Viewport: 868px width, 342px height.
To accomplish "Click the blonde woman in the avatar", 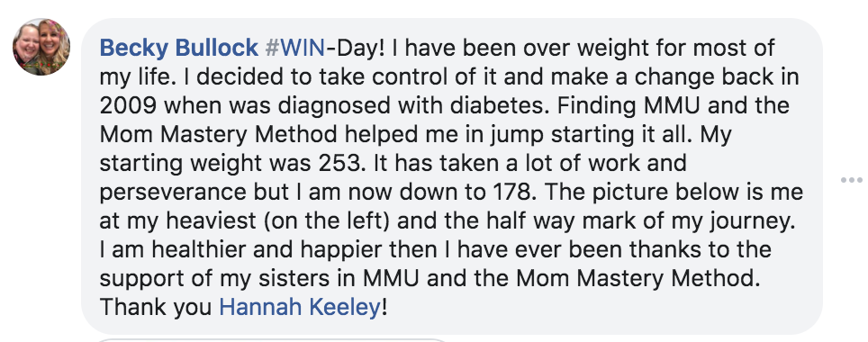I will coord(54,47).
